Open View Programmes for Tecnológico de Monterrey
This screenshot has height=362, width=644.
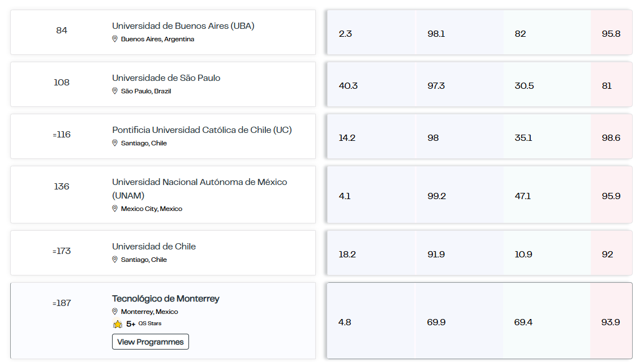point(151,342)
